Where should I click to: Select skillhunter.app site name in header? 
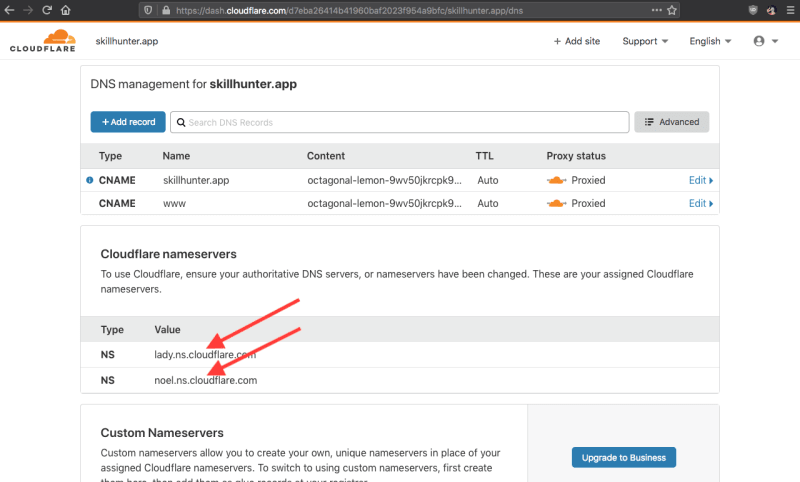click(127, 41)
